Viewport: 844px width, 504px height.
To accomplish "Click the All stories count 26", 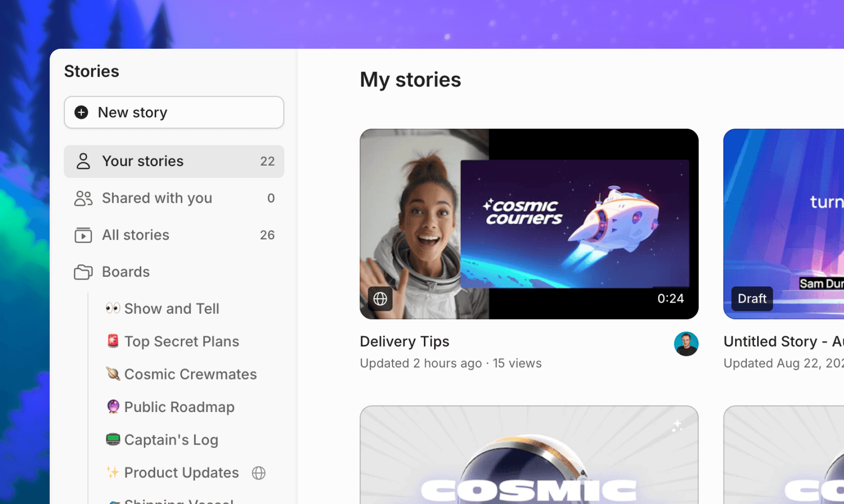I will tap(267, 235).
